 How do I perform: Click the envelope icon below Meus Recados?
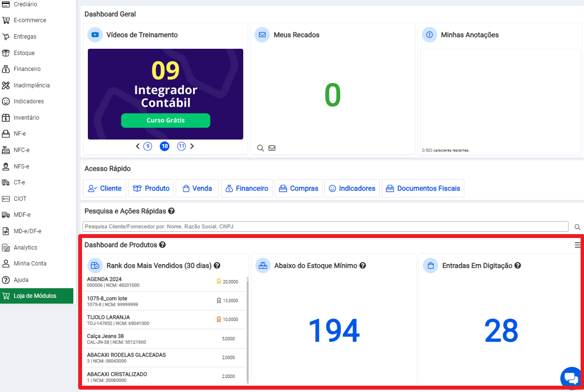(272, 148)
